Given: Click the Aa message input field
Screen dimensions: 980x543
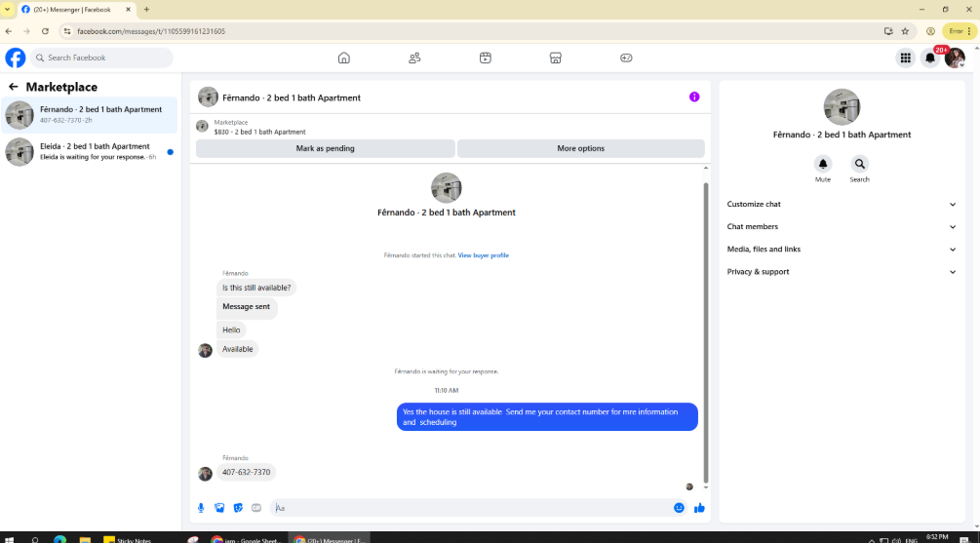Looking at the screenshot, I should click(x=469, y=508).
